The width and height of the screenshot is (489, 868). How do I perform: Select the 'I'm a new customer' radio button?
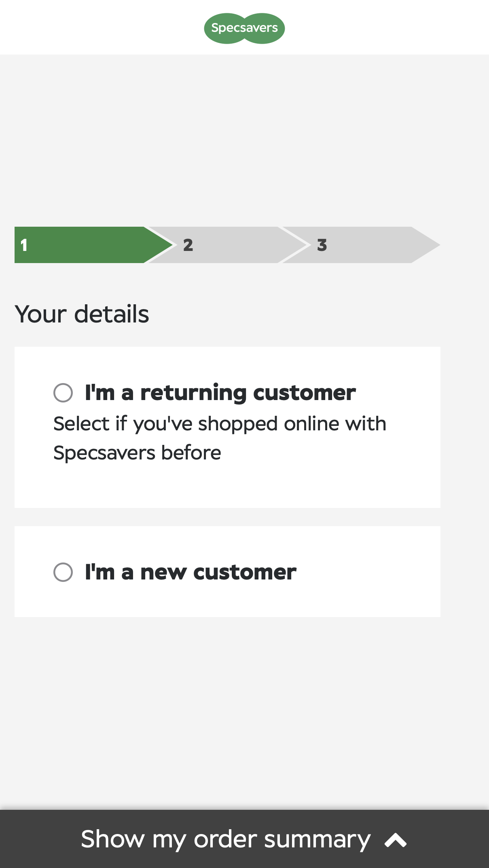(x=64, y=572)
